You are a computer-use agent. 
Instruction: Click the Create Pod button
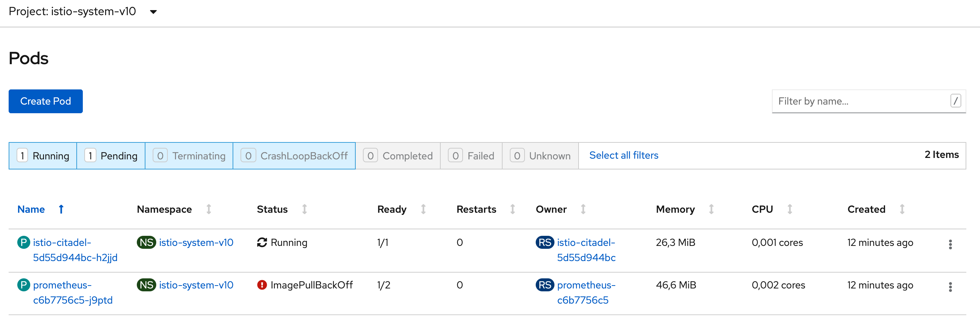(x=46, y=101)
